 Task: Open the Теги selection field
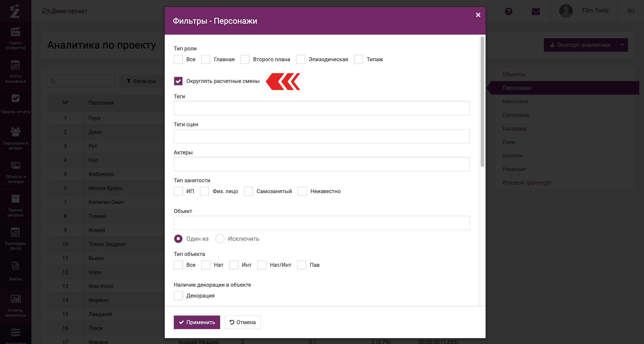[322, 108]
